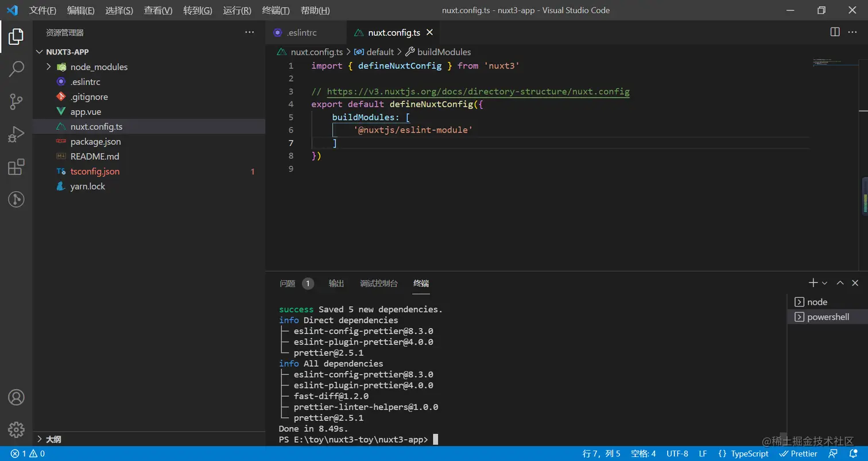Open the 文件(F) menu
This screenshot has height=461, width=868.
click(x=43, y=10)
